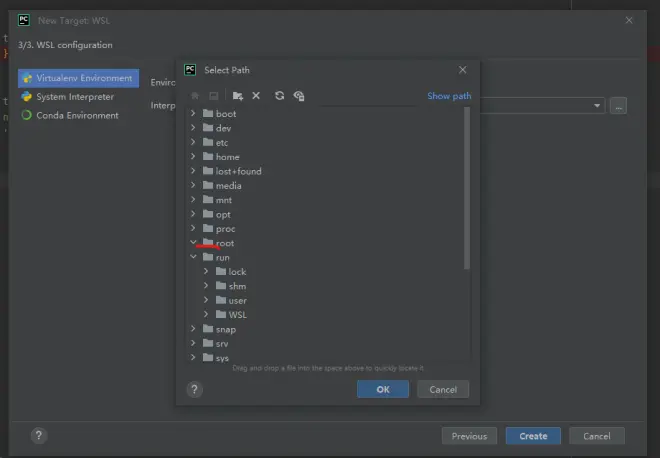Collapse the run folder

tap(193, 257)
